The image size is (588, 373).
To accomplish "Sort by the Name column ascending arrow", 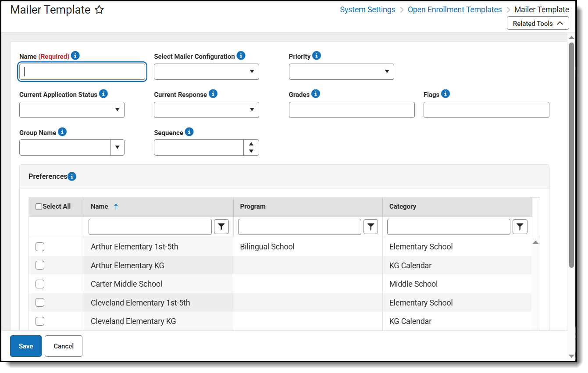I will point(116,206).
